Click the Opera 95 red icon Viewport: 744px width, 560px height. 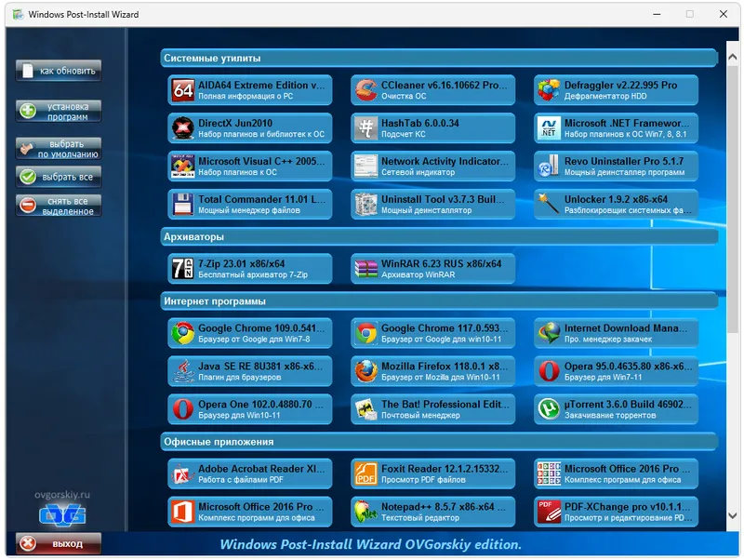549,371
